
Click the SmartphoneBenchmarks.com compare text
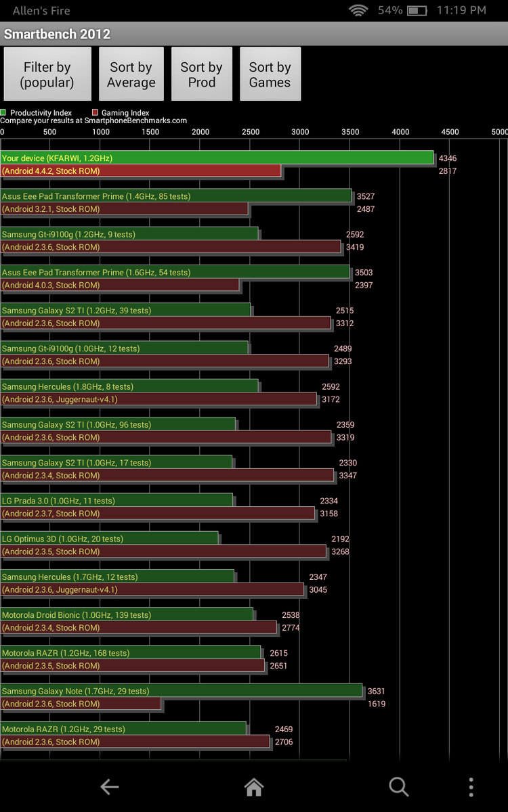(93, 120)
